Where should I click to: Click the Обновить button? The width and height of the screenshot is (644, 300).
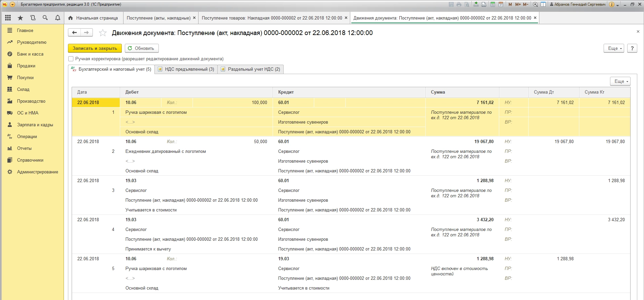tap(142, 48)
